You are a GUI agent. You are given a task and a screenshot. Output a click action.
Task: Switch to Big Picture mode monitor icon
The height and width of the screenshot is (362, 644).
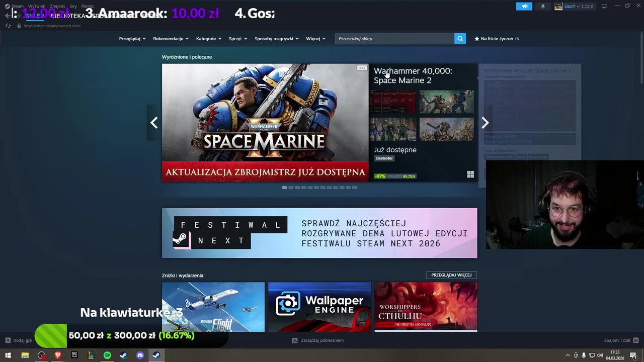604,7
